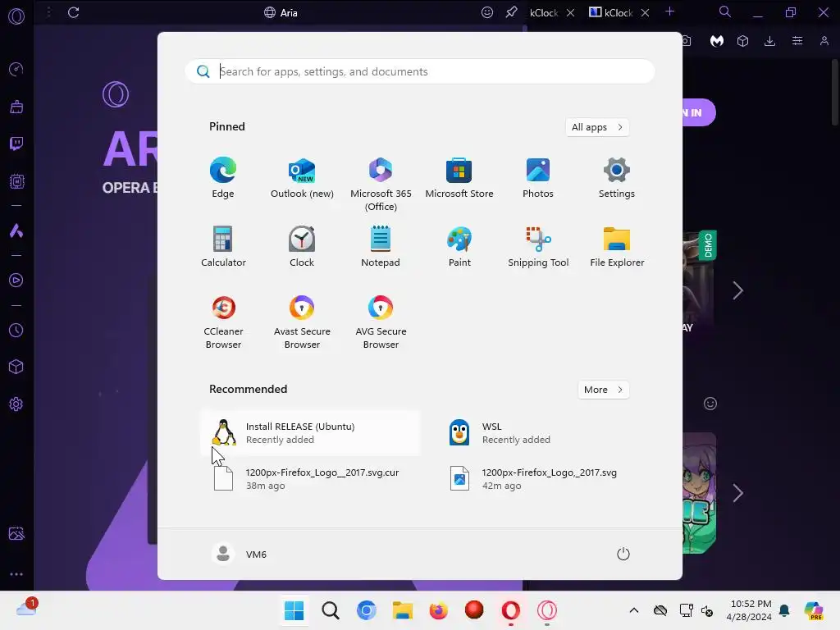Open Aria AI sidebar icon
Screen dimensions: 840x630
coord(16,231)
